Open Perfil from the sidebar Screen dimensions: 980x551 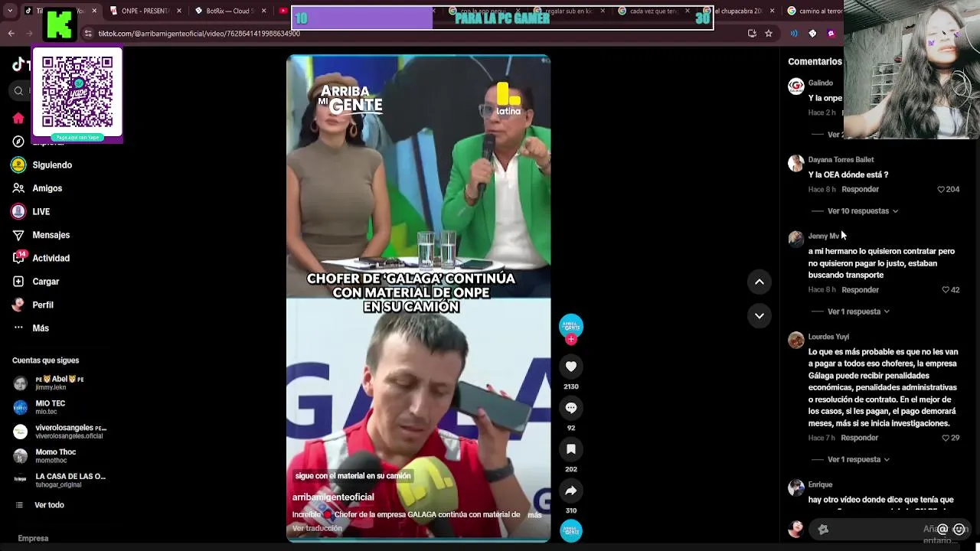pyautogui.click(x=33, y=305)
